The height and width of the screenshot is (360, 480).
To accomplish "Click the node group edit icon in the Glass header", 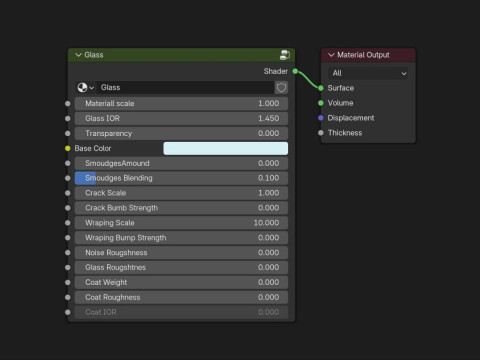I will 285,55.
